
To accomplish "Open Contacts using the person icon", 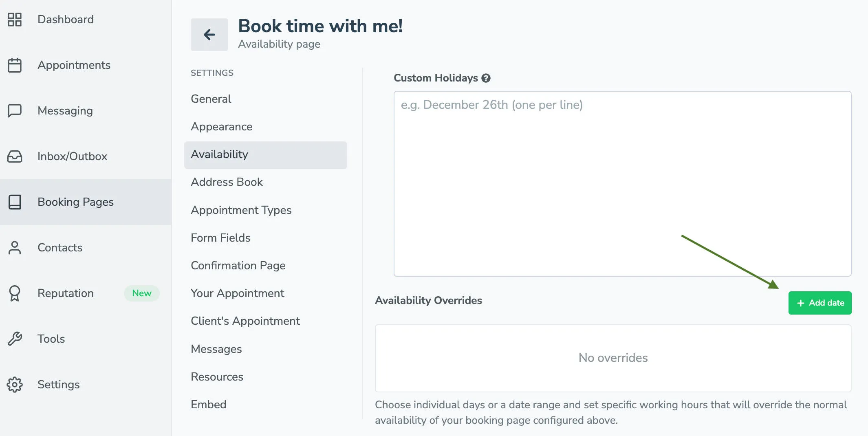I will (x=15, y=247).
